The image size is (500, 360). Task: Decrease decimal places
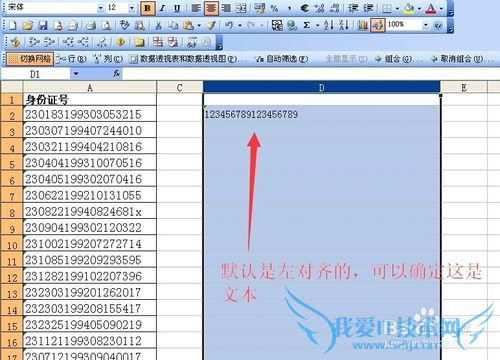coord(335,8)
